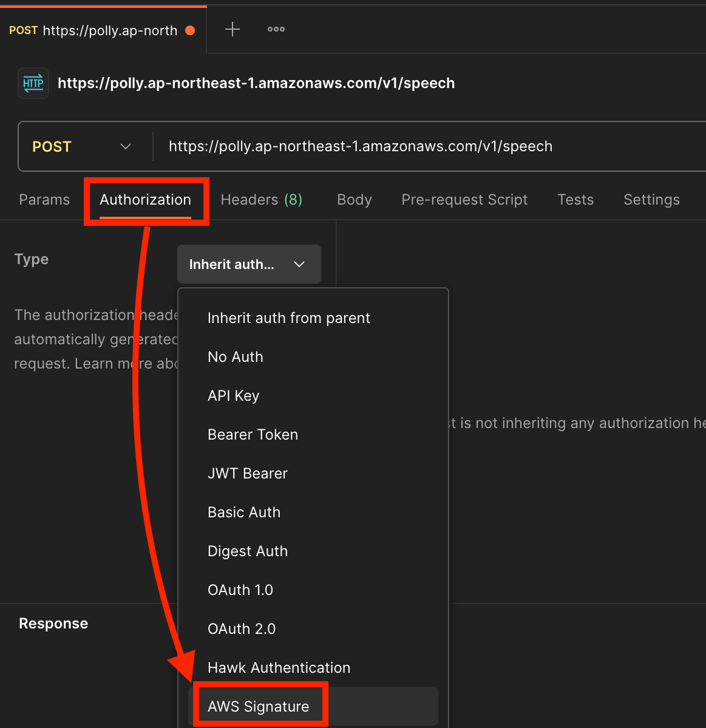This screenshot has width=706, height=728.
Task: Collapse the Inherit auth type dropdown
Action: [249, 264]
